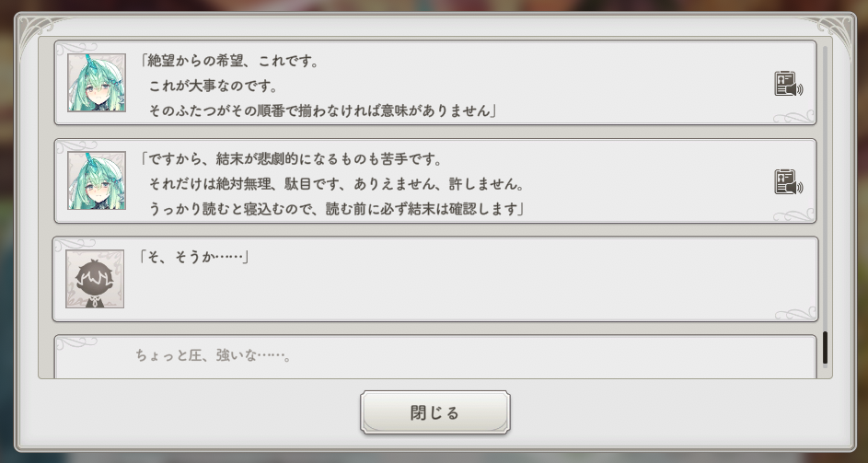The image size is (868, 463).
Task: Click the line ですから、結末が悲劇的になる
Action: tap(293, 159)
